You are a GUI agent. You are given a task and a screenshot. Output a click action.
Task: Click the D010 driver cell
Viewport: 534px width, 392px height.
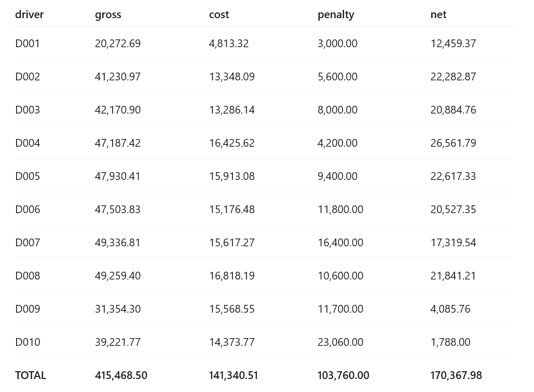[x=28, y=342]
